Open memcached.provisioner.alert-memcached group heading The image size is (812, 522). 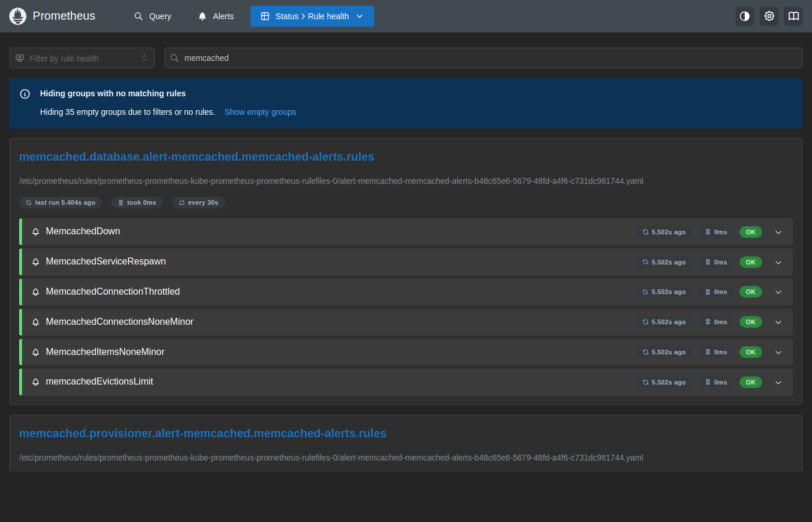(202, 433)
